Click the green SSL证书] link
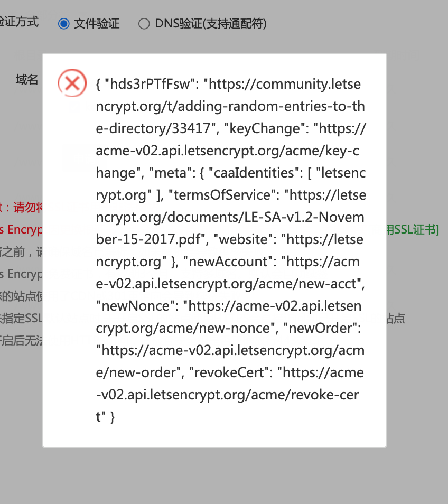Viewport: 448px width, 504px height. tap(413, 229)
